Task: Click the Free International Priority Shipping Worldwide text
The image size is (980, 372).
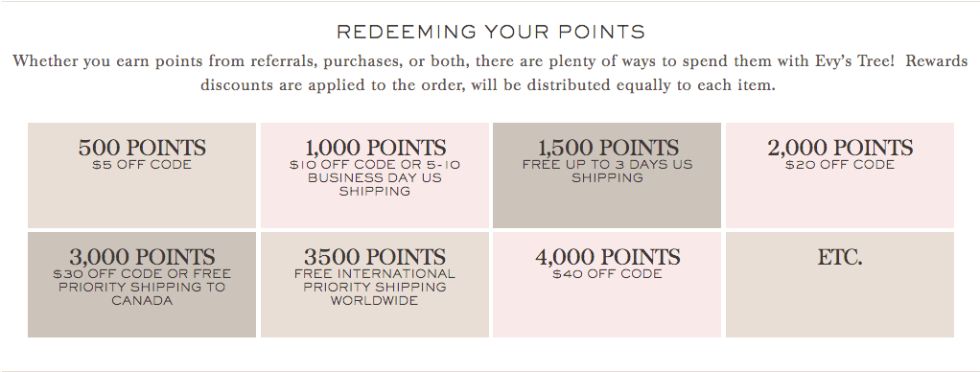Action: pyautogui.click(x=375, y=288)
